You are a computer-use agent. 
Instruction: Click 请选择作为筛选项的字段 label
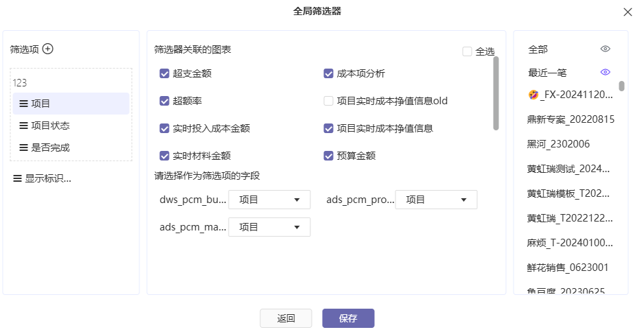pos(207,176)
